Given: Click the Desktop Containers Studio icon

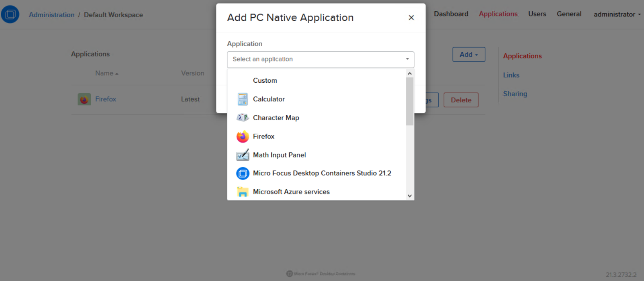Looking at the screenshot, I should [243, 173].
